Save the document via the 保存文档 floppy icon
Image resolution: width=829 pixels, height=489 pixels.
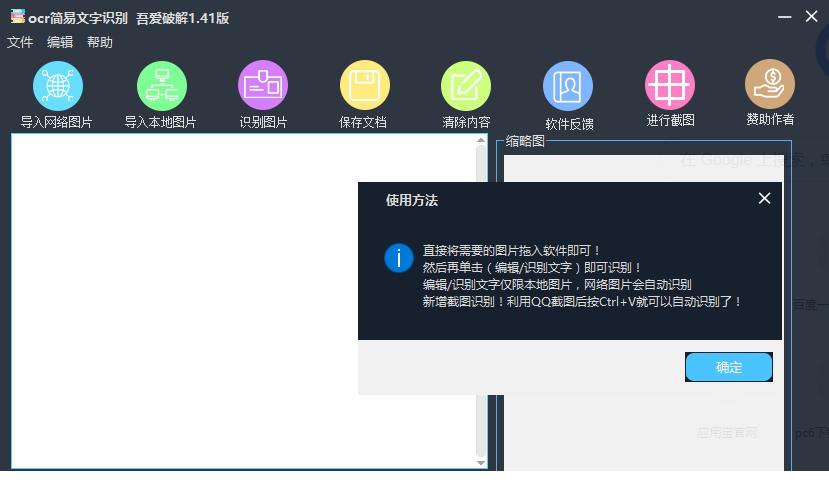click(x=365, y=85)
